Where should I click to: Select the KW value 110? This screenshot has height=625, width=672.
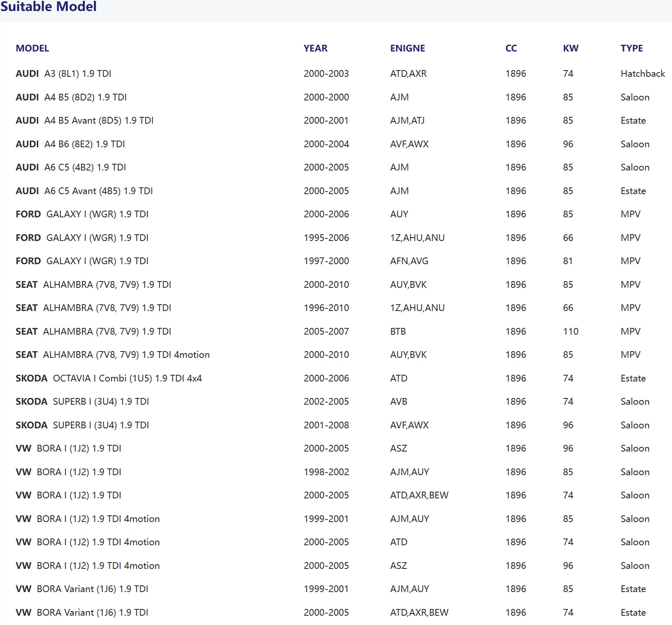tap(571, 331)
